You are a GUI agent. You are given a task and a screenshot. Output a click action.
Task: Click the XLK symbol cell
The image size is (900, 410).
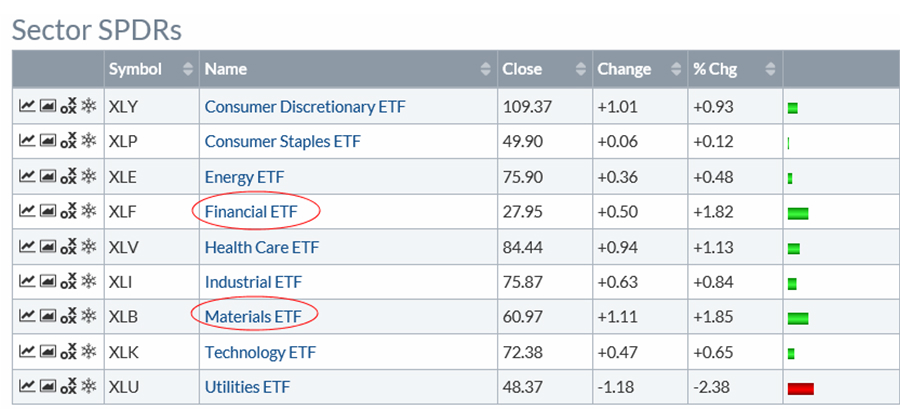pyautogui.click(x=126, y=352)
